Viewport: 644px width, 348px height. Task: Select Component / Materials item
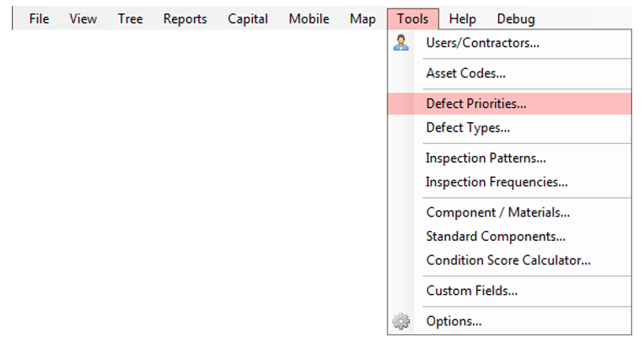coord(497,212)
